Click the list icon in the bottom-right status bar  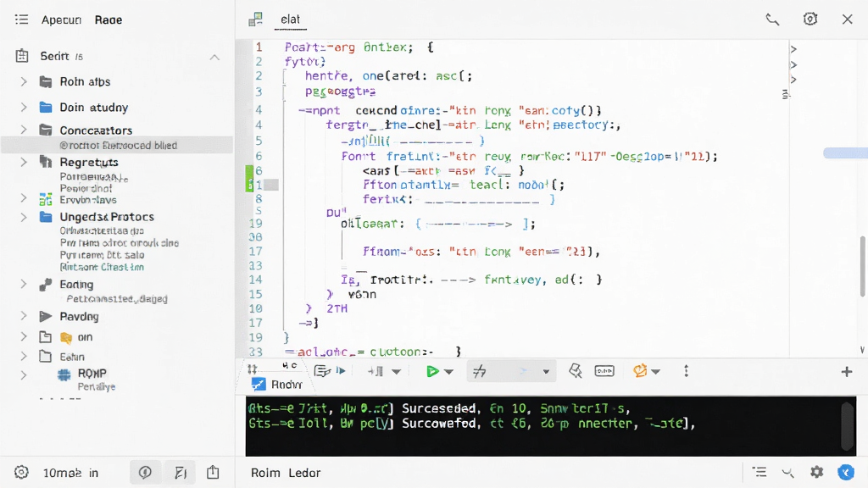tap(759, 472)
